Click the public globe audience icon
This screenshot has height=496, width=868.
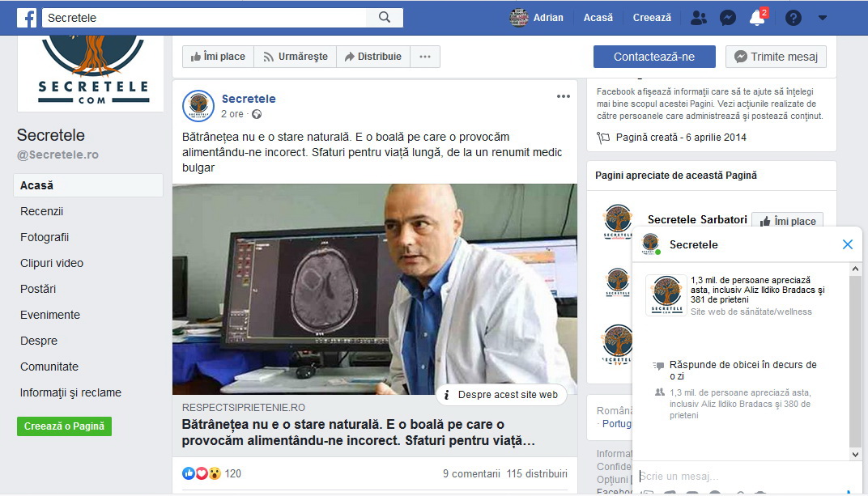[257, 114]
